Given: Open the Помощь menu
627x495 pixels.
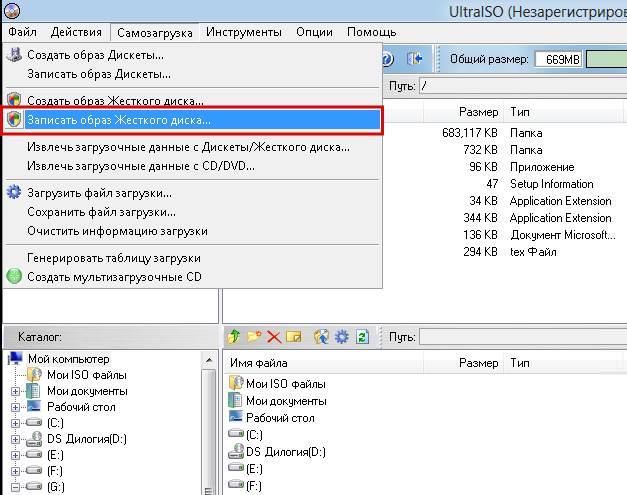Looking at the screenshot, I should pyautogui.click(x=371, y=32).
